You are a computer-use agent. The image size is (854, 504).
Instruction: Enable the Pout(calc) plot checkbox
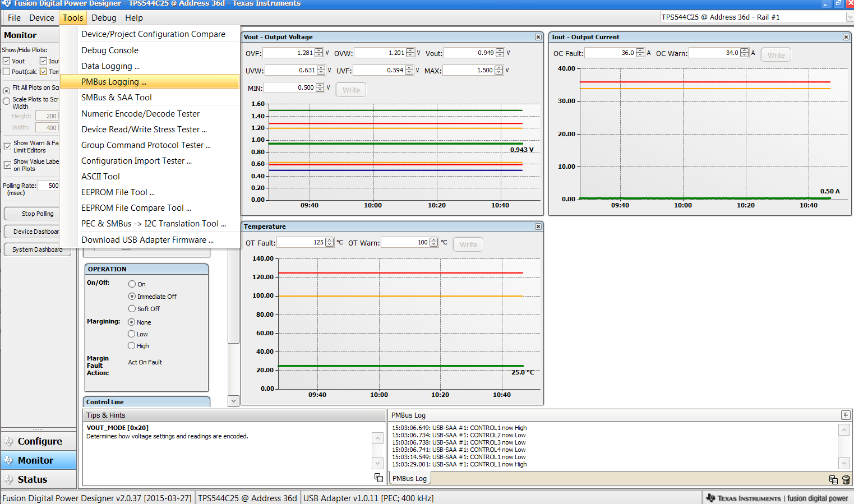[x=7, y=71]
